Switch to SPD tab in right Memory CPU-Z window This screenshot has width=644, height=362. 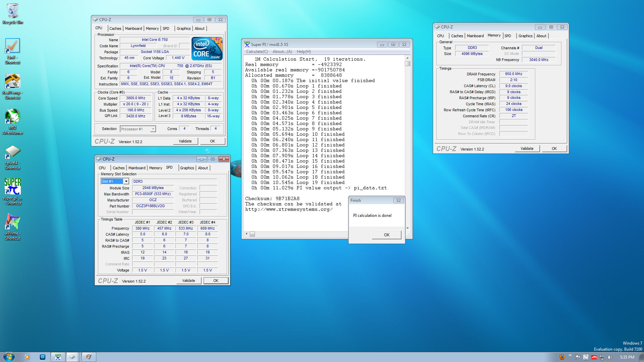(508, 36)
